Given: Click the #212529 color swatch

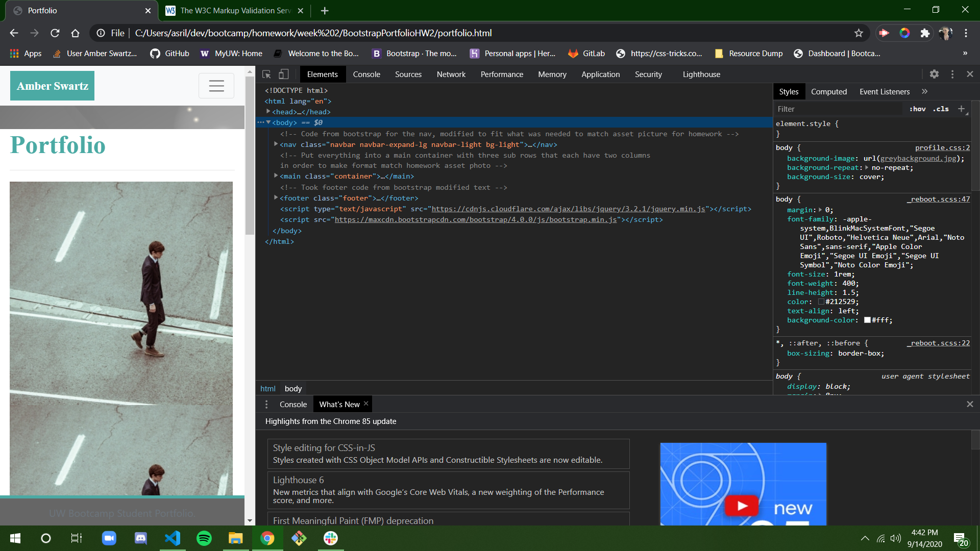Looking at the screenshot, I should pyautogui.click(x=821, y=302).
